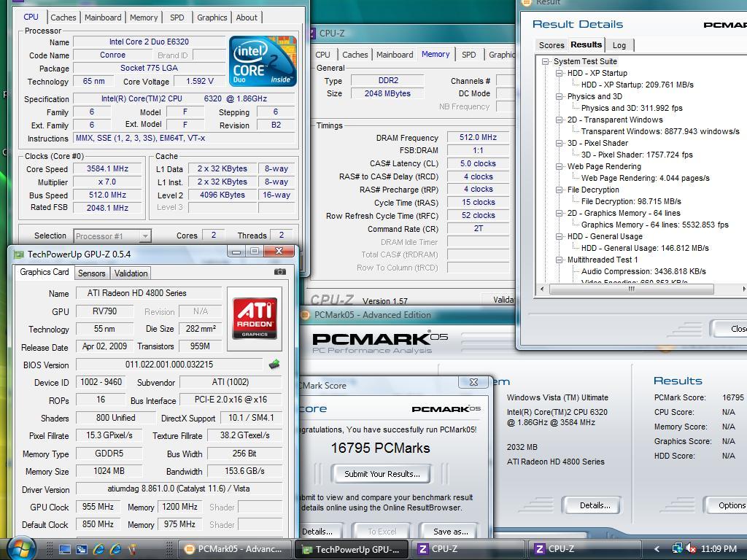Collapse 2D - Transparent Windows node
This screenshot has width=747, height=560.
tap(560, 120)
